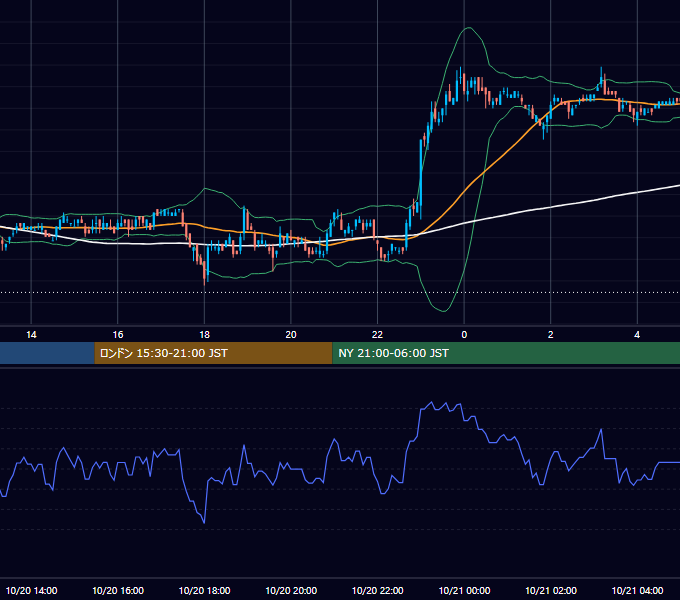Click the blue session bar before London
This screenshot has width=680, height=600.
[47, 353]
